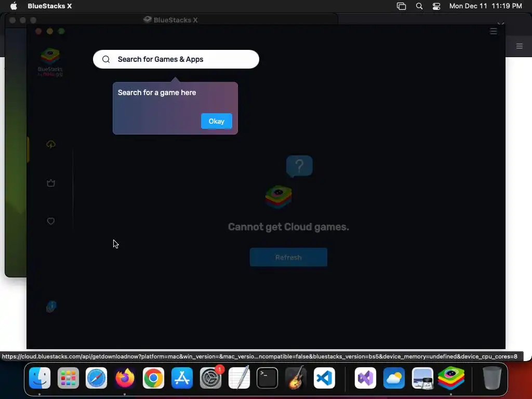Open System Settings from the Dock

coord(210,378)
